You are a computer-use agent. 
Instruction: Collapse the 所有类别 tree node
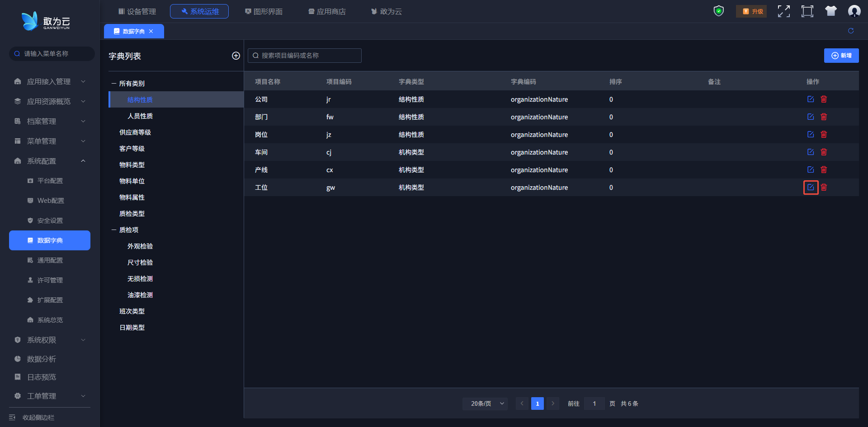pos(114,84)
